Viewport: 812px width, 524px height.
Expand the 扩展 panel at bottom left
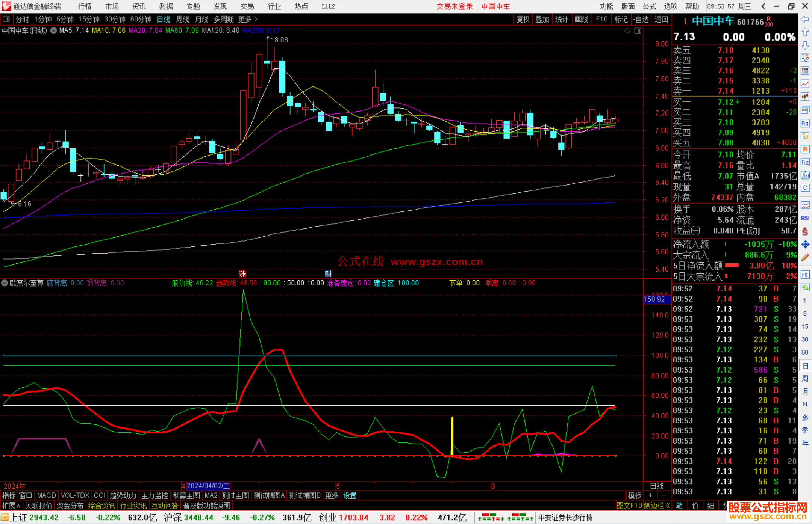tap(11, 506)
